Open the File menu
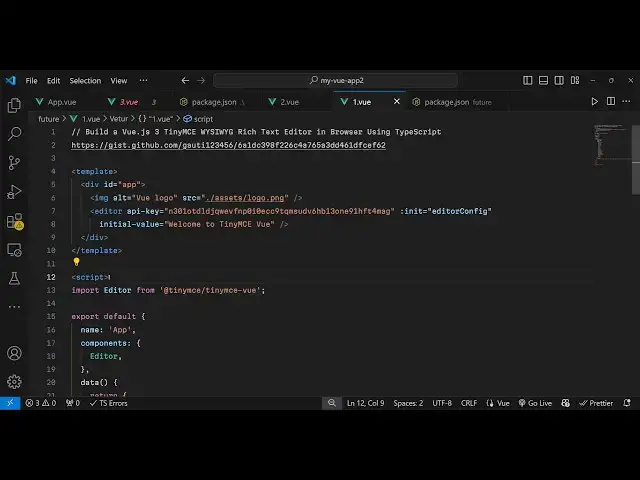 [31, 81]
